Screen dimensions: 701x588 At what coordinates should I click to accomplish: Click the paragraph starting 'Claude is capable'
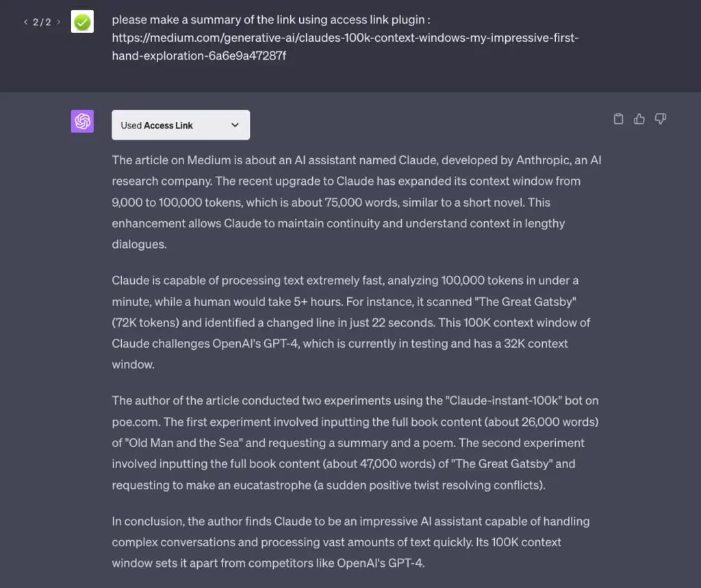click(350, 322)
